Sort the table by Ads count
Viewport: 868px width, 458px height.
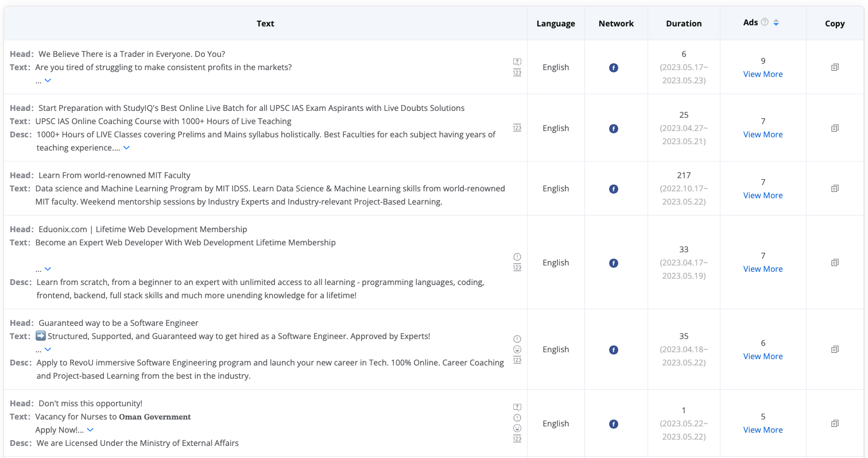click(776, 23)
